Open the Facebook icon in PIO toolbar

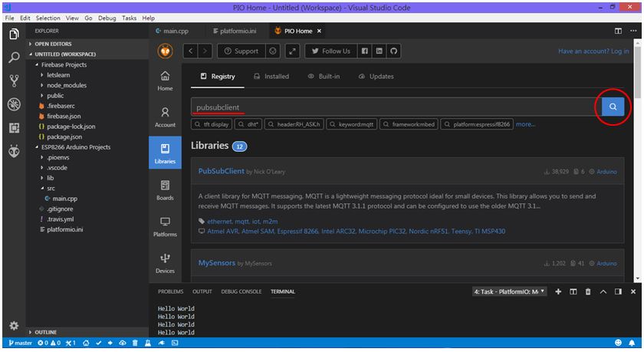(x=365, y=51)
